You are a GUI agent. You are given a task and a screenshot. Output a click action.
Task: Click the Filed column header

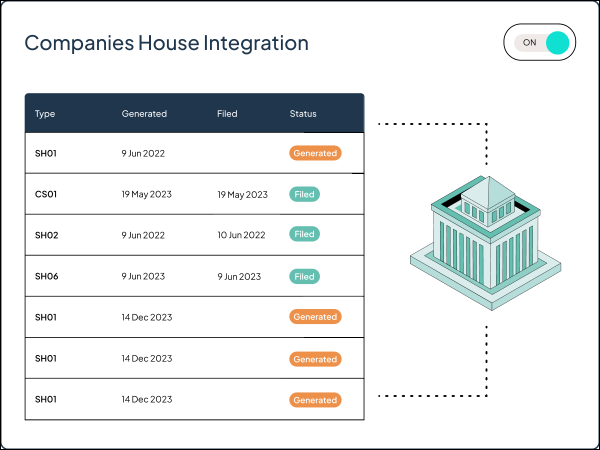coord(227,114)
